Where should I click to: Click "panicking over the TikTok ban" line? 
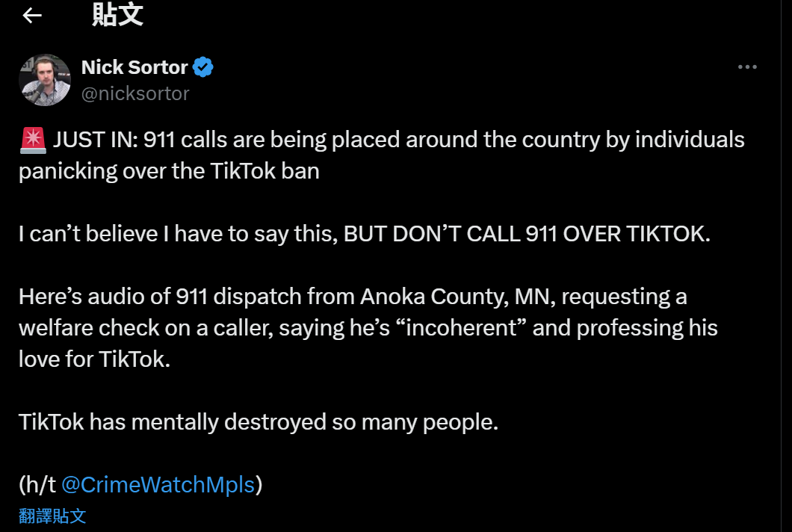(x=169, y=171)
